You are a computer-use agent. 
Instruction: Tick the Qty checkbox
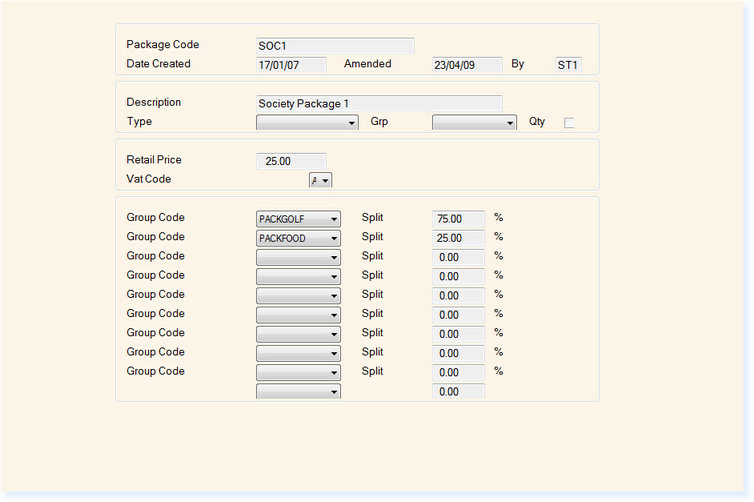[x=569, y=123]
